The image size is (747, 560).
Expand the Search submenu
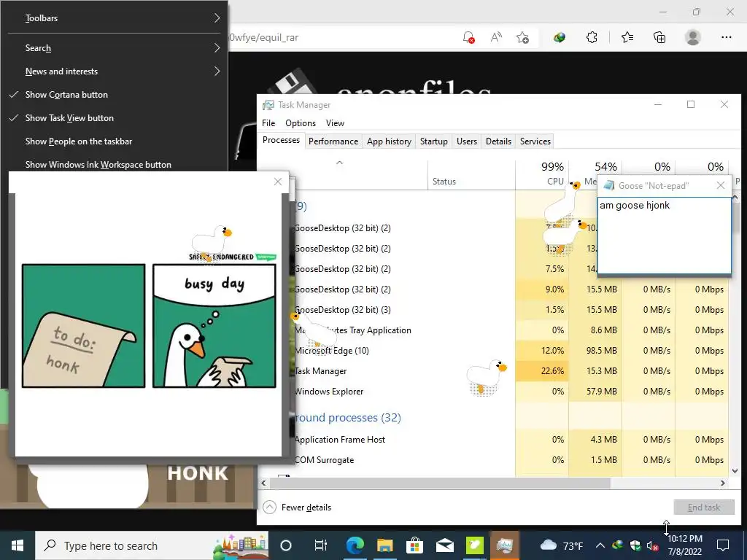114,47
